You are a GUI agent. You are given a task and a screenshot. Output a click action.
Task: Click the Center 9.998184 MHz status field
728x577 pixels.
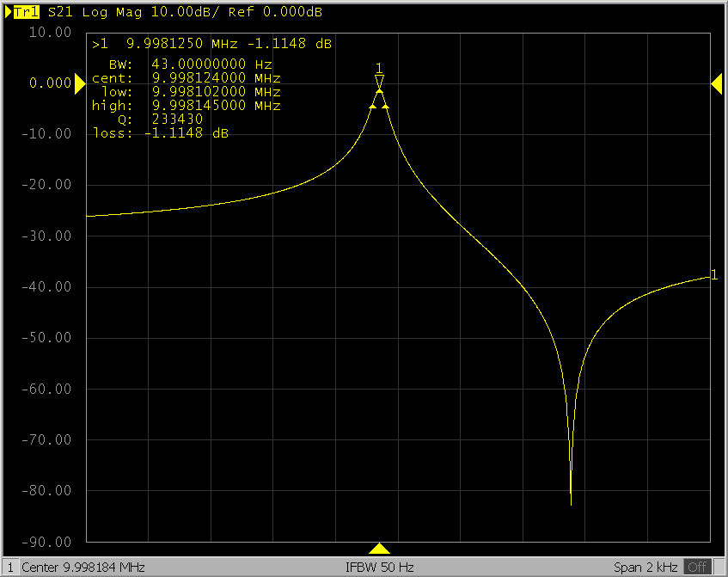83,568
